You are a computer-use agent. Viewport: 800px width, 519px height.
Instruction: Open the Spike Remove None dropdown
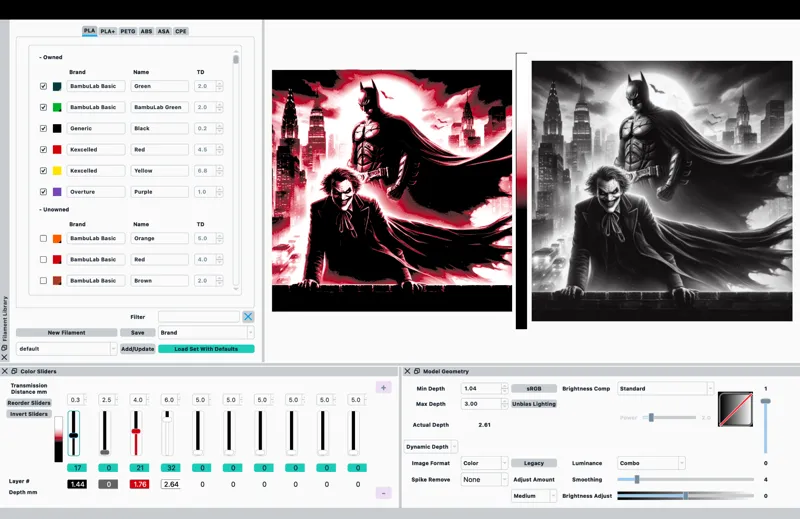(x=484, y=479)
